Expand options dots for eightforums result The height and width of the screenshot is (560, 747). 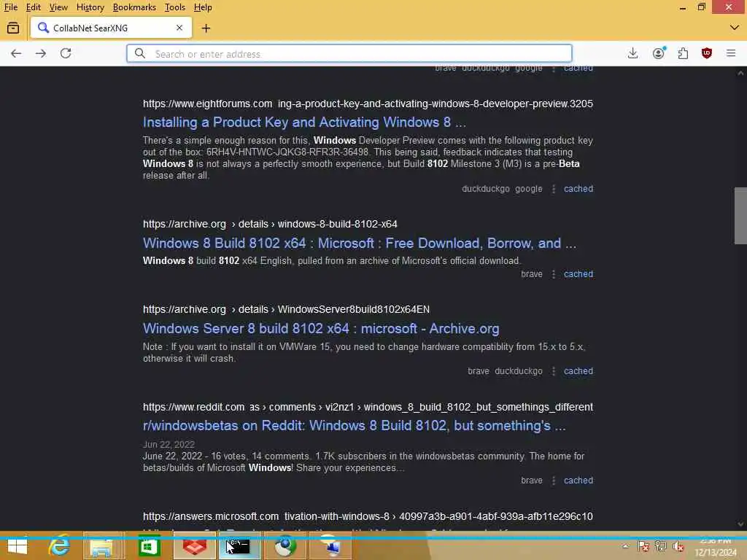point(553,189)
